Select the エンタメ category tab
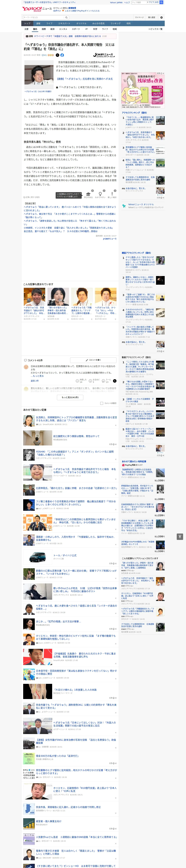Image resolution: width=186 pixels, height=868 pixels. [x=63, y=29]
